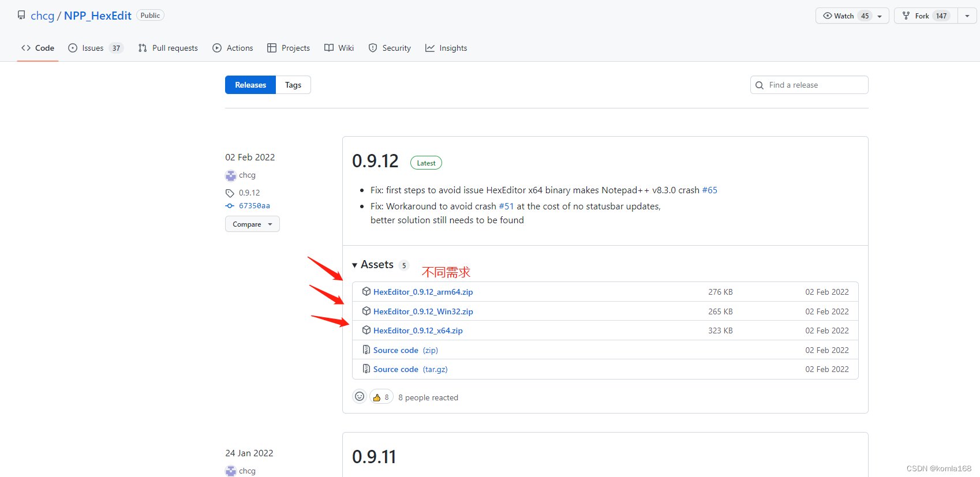Download HexEditor_0.9.12_arm64.zip
The image size is (980, 477).
pyautogui.click(x=423, y=292)
